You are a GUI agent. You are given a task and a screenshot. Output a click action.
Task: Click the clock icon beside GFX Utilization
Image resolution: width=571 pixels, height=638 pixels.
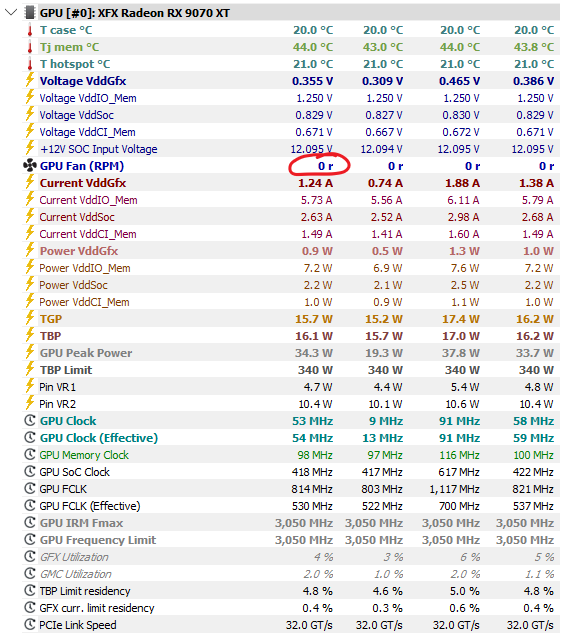tap(30, 557)
